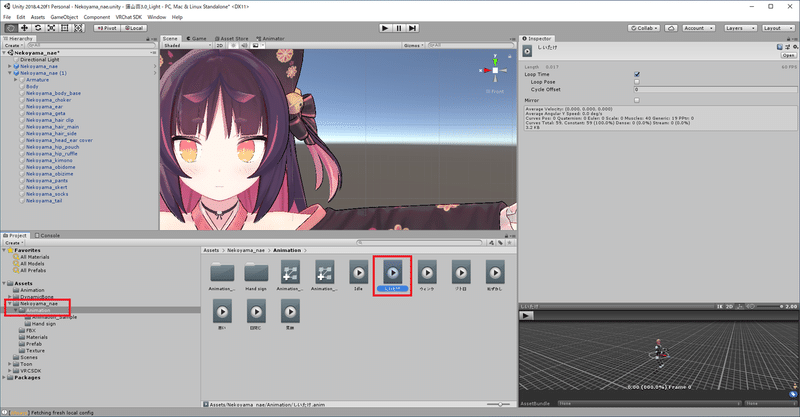The image size is (800, 417).
Task: Open the GameObject menu
Action: coord(64,17)
